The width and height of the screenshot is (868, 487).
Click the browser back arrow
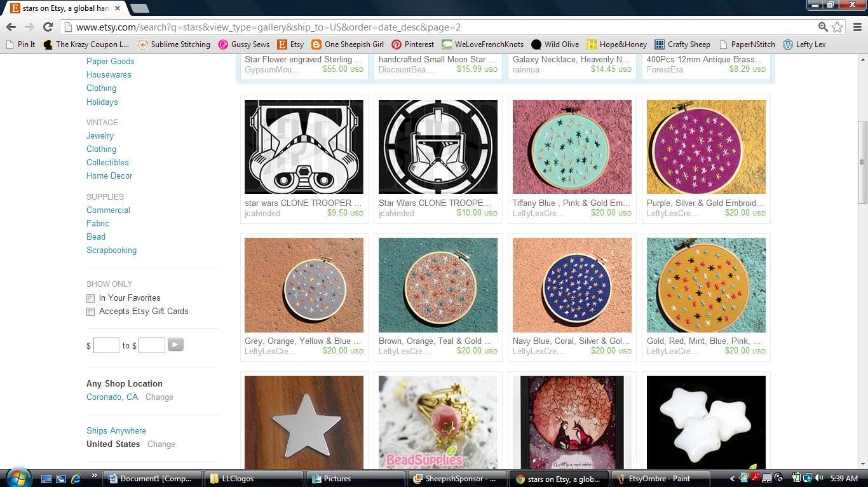tap(11, 27)
